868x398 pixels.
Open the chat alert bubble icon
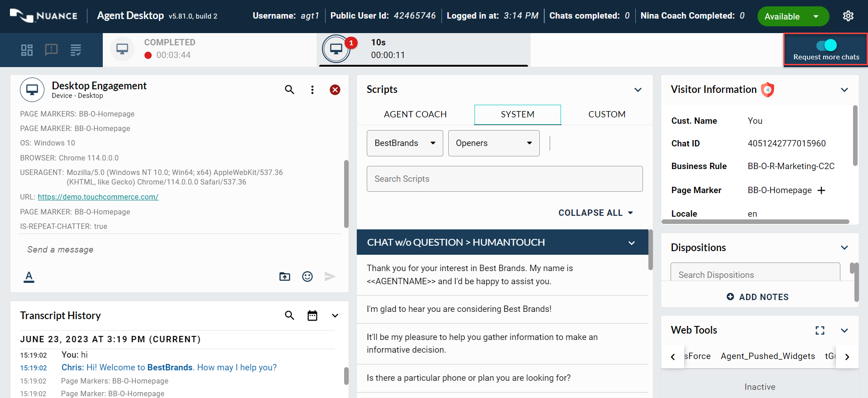click(x=51, y=50)
